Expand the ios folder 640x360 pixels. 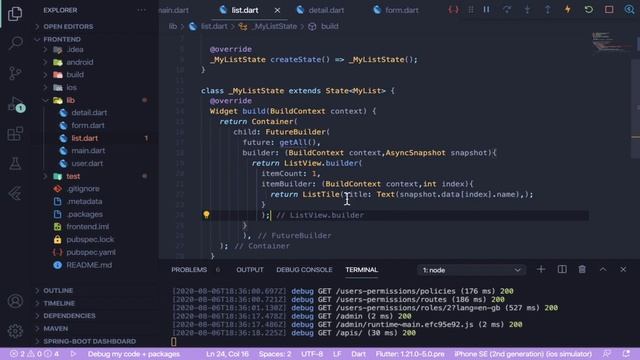point(71,87)
